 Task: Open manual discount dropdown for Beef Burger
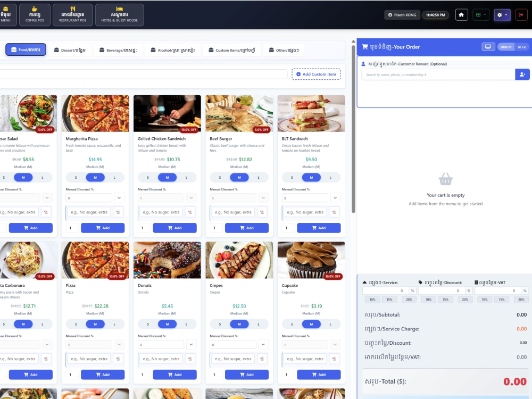tap(263, 198)
